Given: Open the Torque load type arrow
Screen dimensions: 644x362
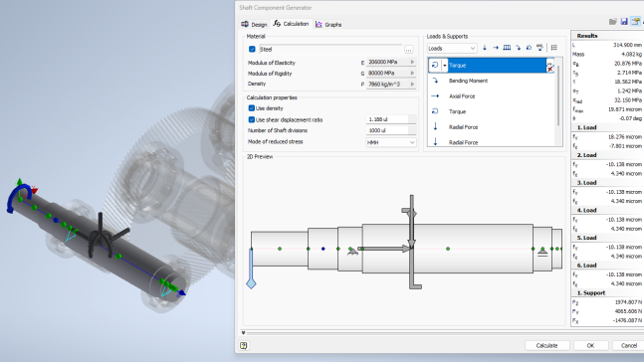Looking at the screenshot, I should pos(444,66).
